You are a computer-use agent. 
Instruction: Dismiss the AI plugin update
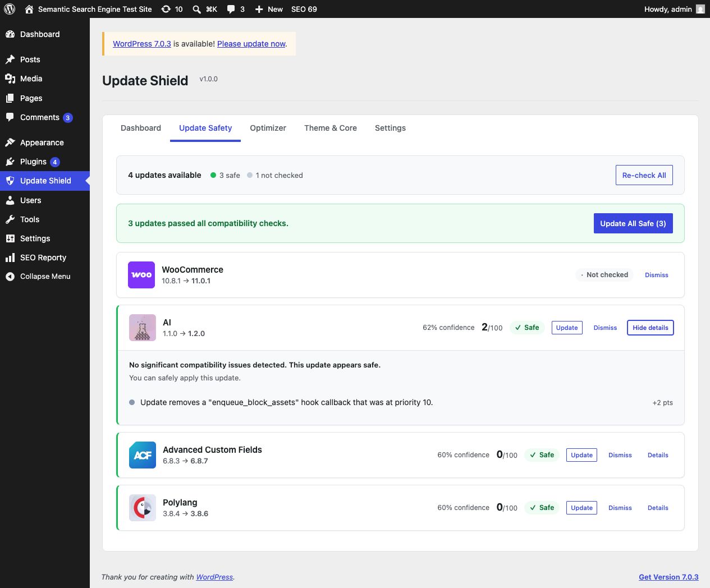coord(605,328)
